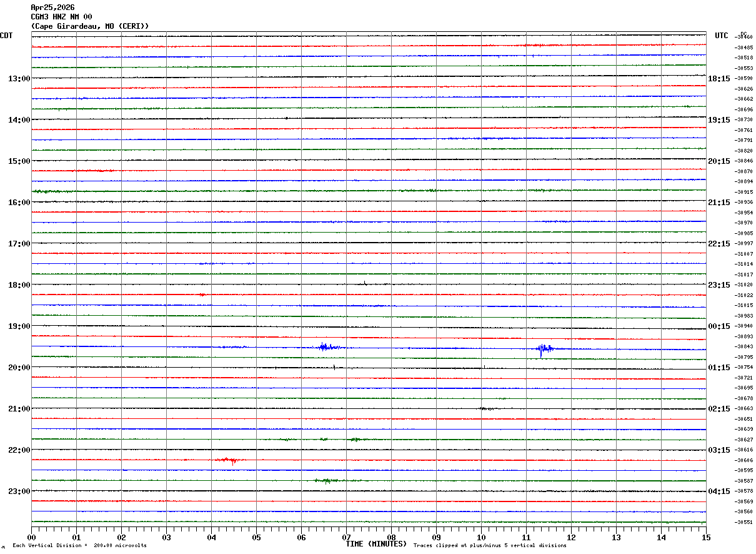Click the DC offset value -30997
Viewport: 756px width, 554px height.
pos(744,244)
